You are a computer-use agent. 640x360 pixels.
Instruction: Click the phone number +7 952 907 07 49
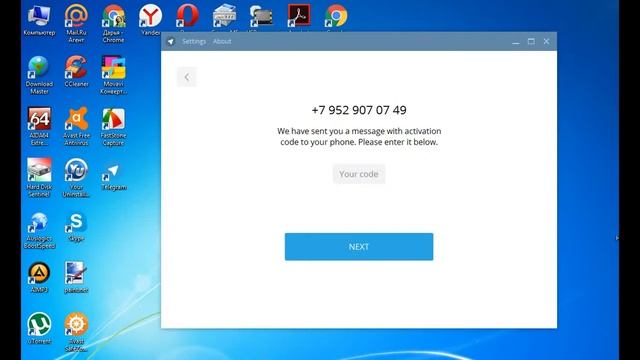tap(359, 110)
